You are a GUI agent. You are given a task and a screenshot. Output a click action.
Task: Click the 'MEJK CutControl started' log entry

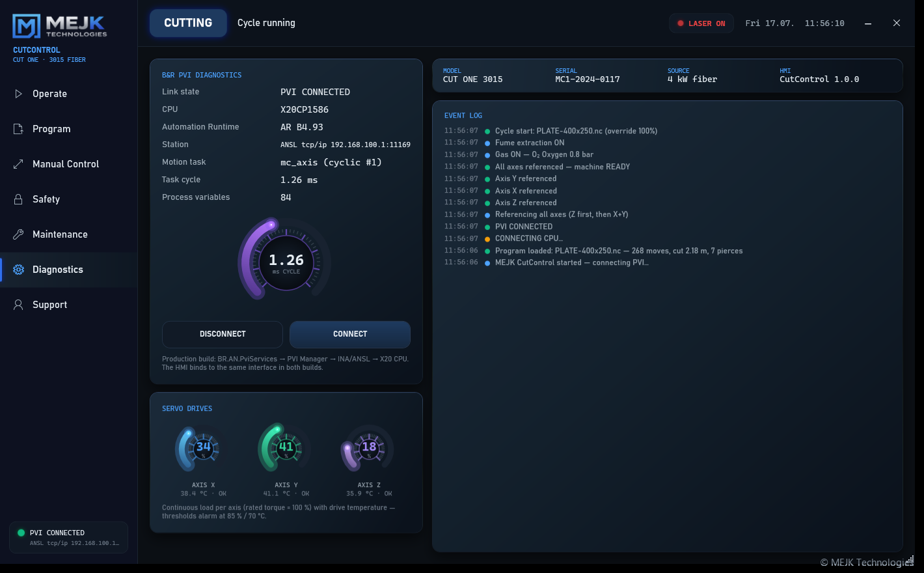571,262
